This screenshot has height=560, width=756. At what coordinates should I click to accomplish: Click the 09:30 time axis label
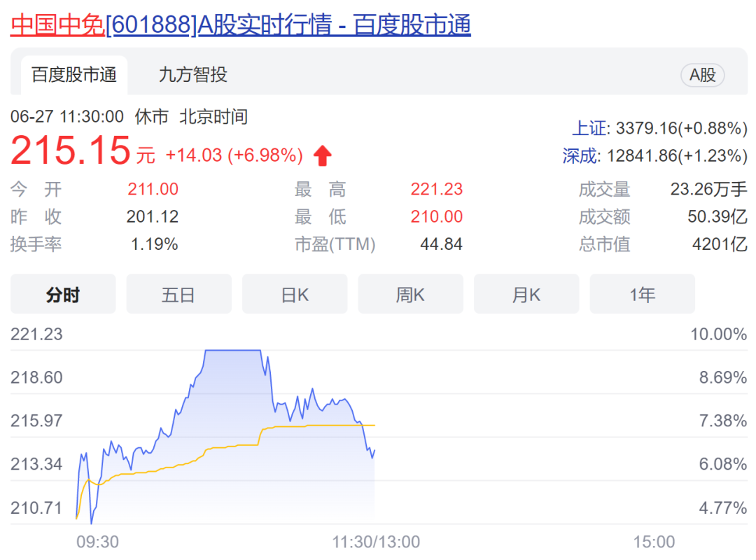click(97, 542)
